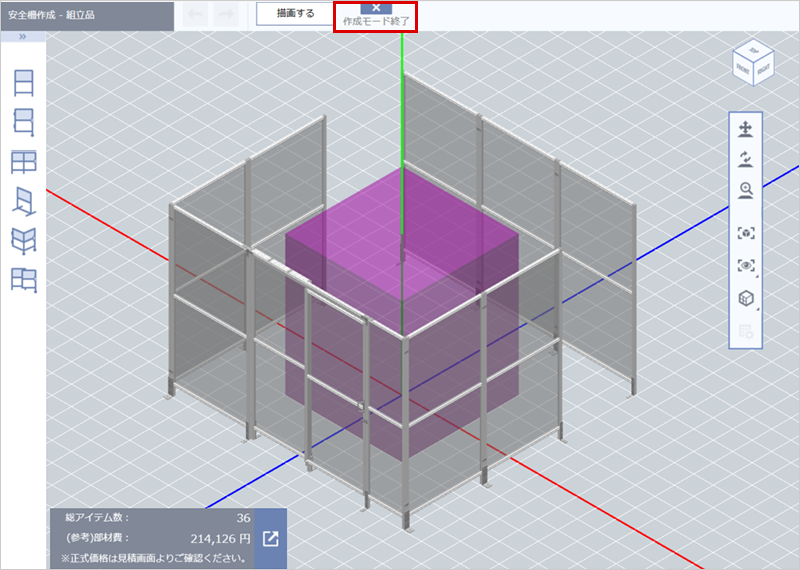Click the 描画する button
This screenshot has width=800, height=570.
(295, 14)
